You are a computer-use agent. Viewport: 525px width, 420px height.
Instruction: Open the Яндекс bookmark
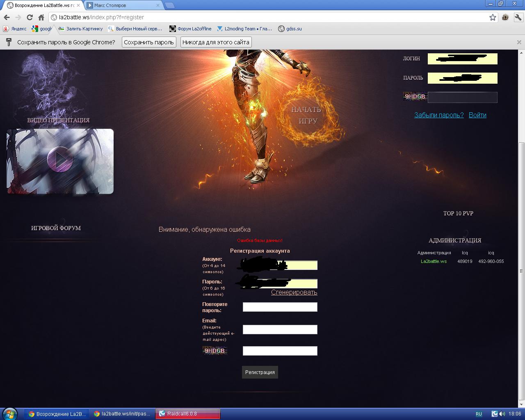coord(15,29)
